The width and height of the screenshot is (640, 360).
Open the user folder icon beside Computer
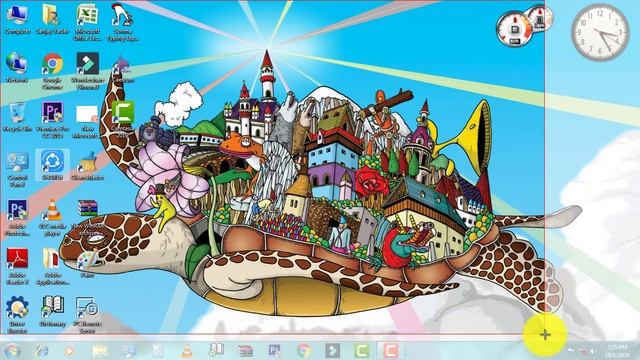[52, 19]
